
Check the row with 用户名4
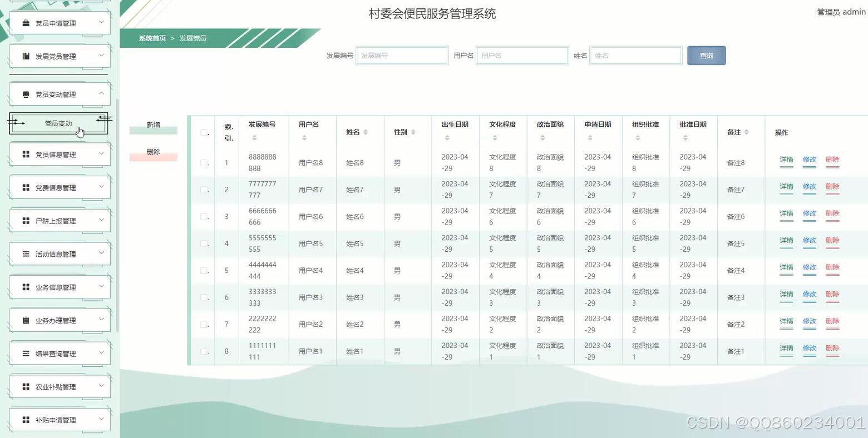click(204, 271)
